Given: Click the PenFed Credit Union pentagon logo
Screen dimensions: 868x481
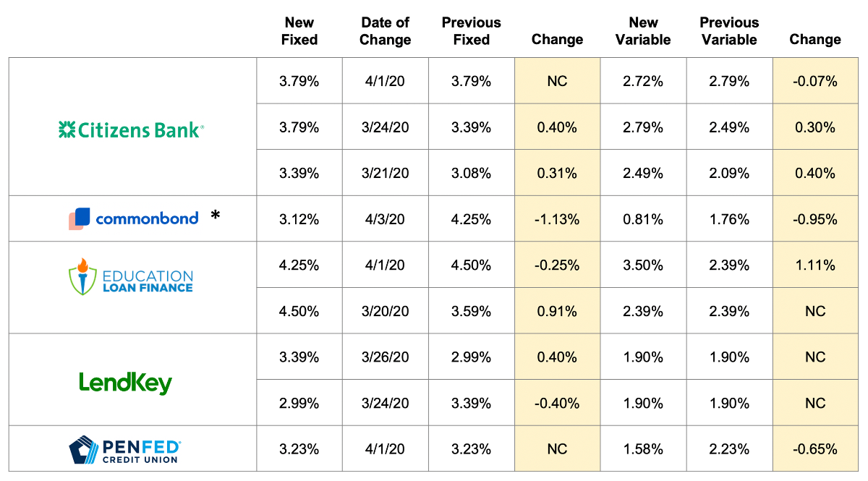Looking at the screenshot, I should (82, 449).
